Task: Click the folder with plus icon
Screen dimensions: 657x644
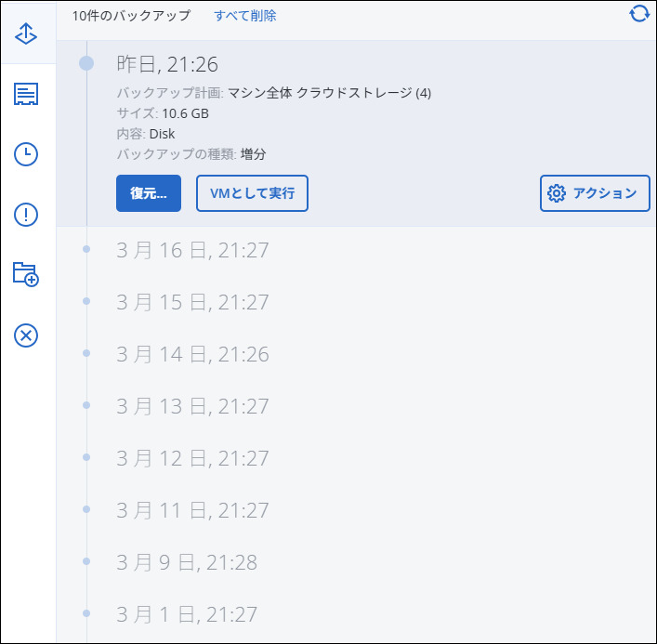Action: tap(26, 274)
